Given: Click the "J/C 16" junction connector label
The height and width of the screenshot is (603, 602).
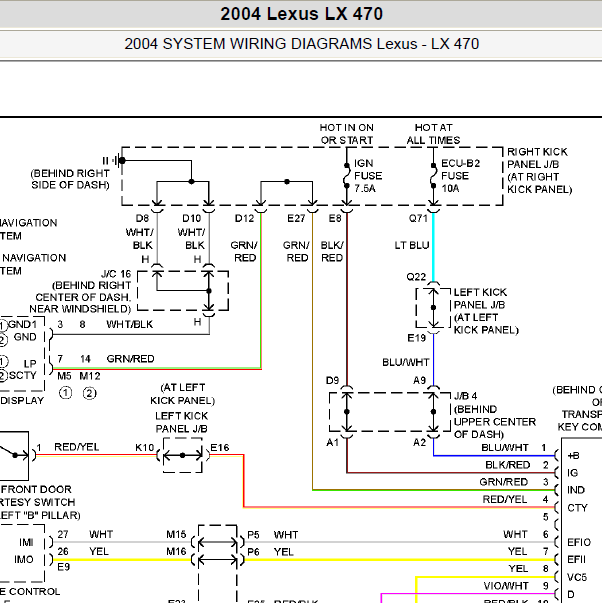Looking at the screenshot, I should tap(116, 274).
